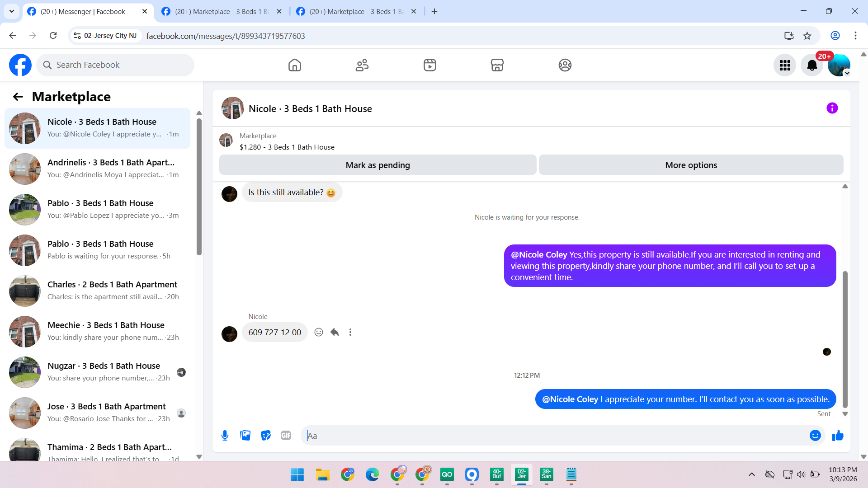
Task: Send a thumbs-up like
Action: [838, 435]
